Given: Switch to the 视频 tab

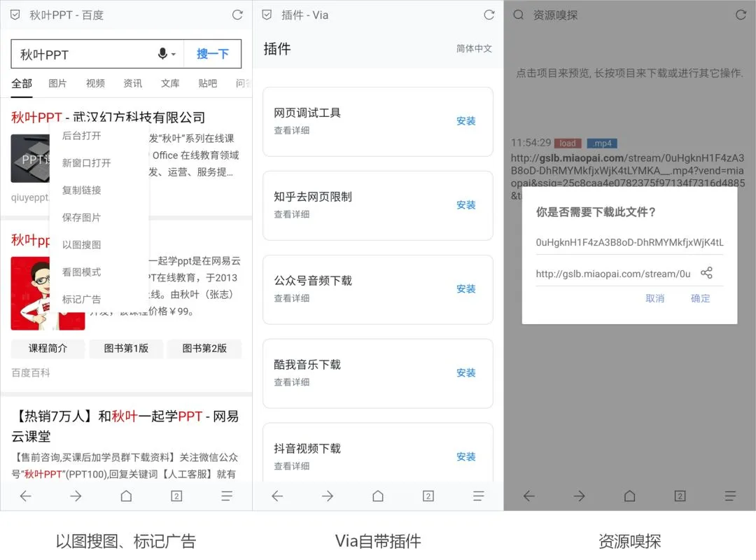Looking at the screenshot, I should 95,83.
